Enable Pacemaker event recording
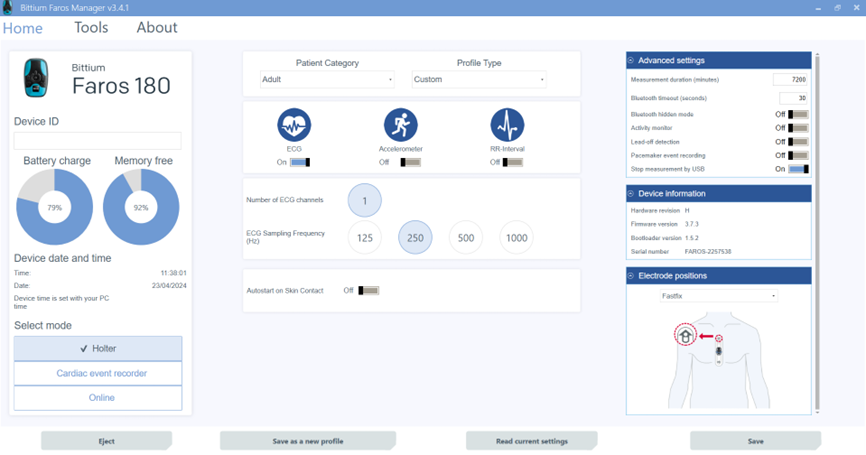The height and width of the screenshot is (455, 866). [x=798, y=156]
